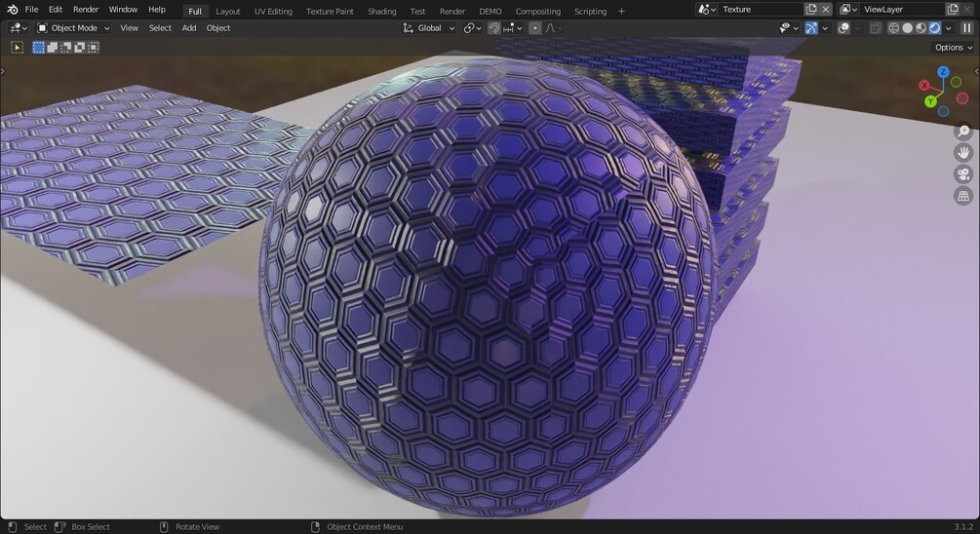Open object type visibility dropdown
Image resolution: width=980 pixels, height=534 pixels.
click(x=788, y=28)
